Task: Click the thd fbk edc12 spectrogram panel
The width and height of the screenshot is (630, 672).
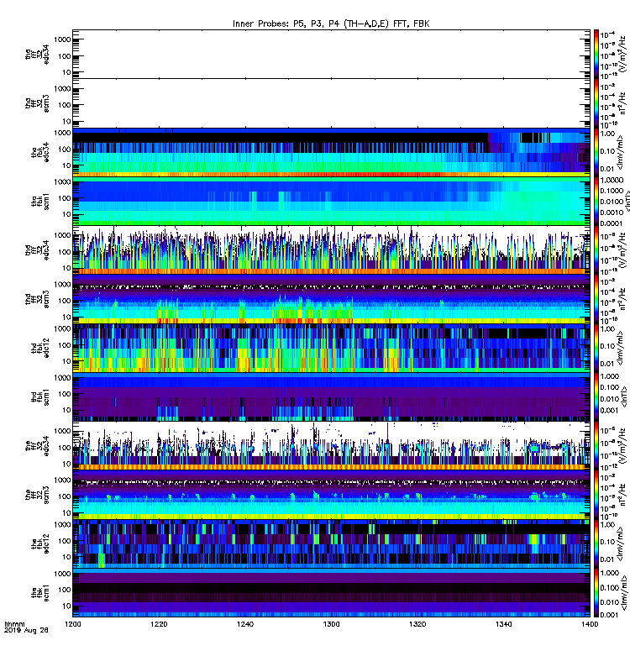Action: (331, 348)
